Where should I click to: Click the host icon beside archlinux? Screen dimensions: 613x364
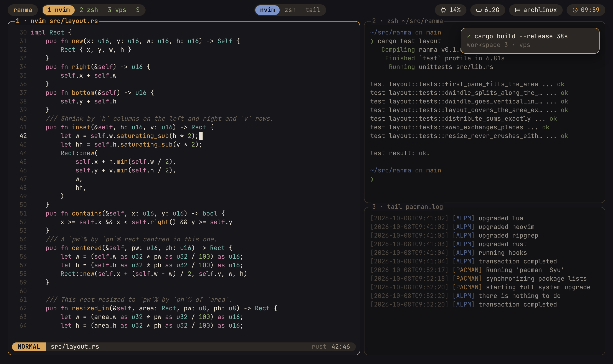tap(518, 10)
